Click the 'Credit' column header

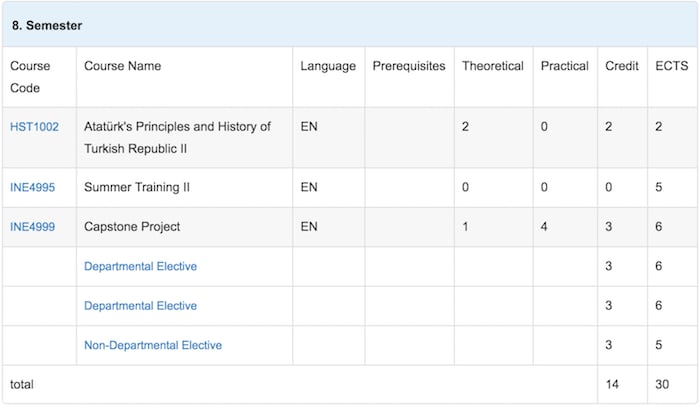pos(622,66)
